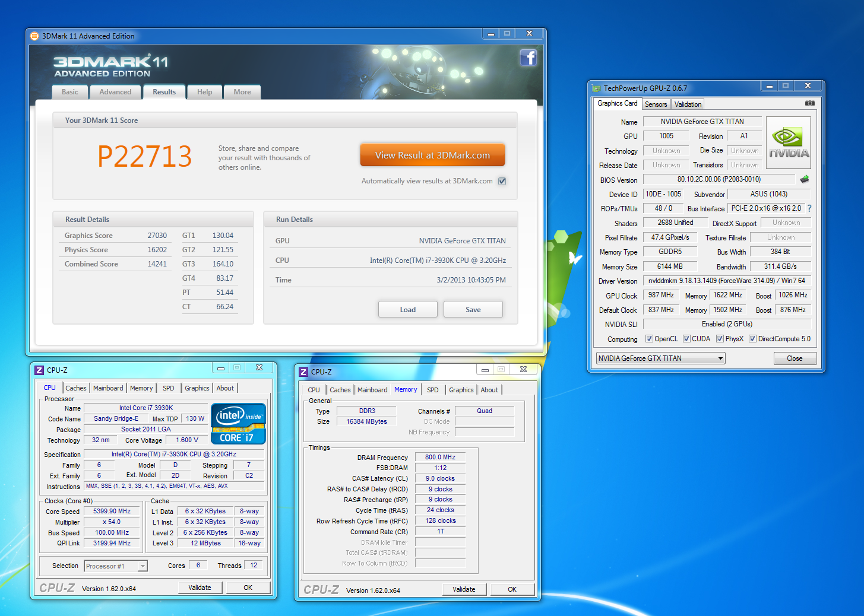Click Validate in right CPU-Z window
The image size is (864, 616).
[x=464, y=589]
